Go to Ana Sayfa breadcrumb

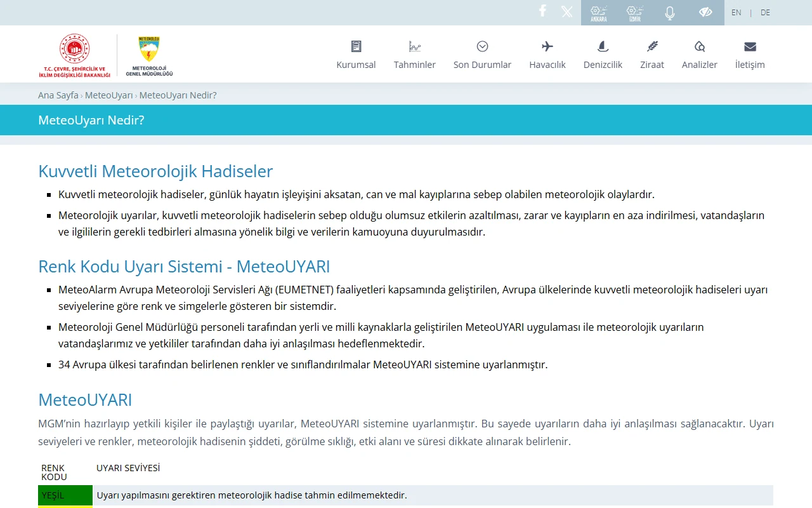tap(58, 95)
